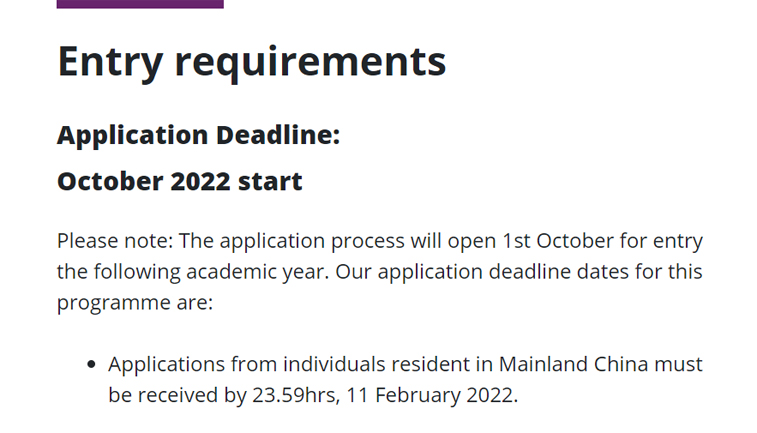Viewport: 757px width, 433px height.
Task: Click the 'Entry requirements' heading
Action: [x=251, y=61]
